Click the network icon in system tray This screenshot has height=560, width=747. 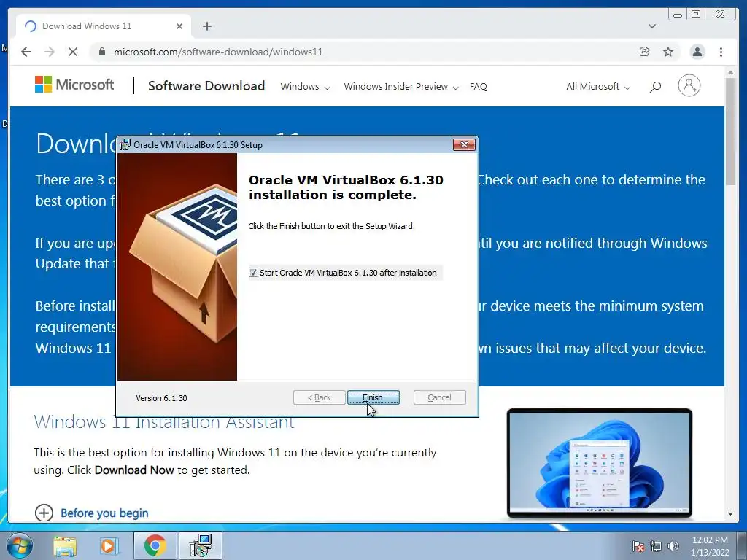point(656,546)
